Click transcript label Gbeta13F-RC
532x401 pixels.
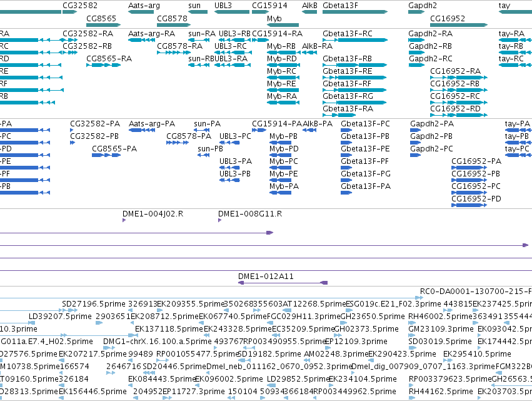(348, 34)
